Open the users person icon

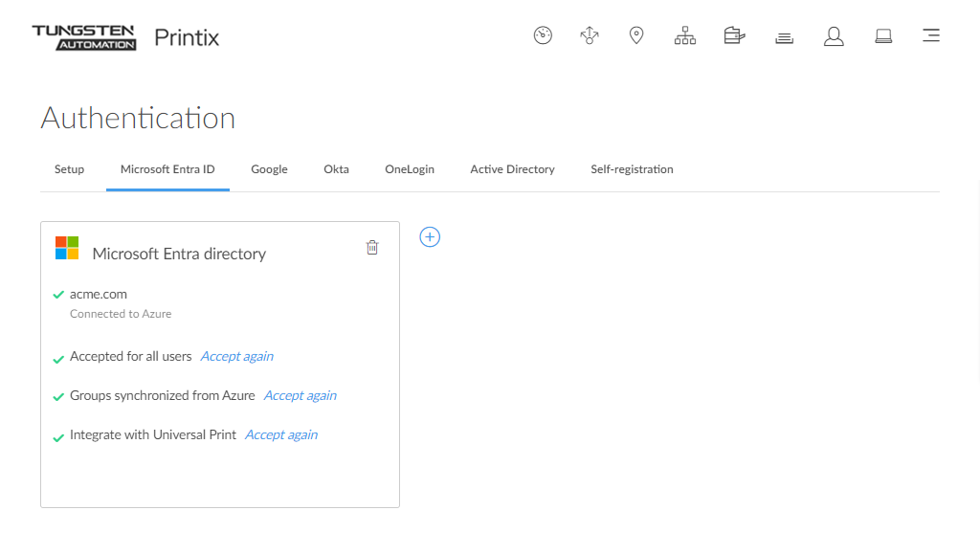point(834,36)
